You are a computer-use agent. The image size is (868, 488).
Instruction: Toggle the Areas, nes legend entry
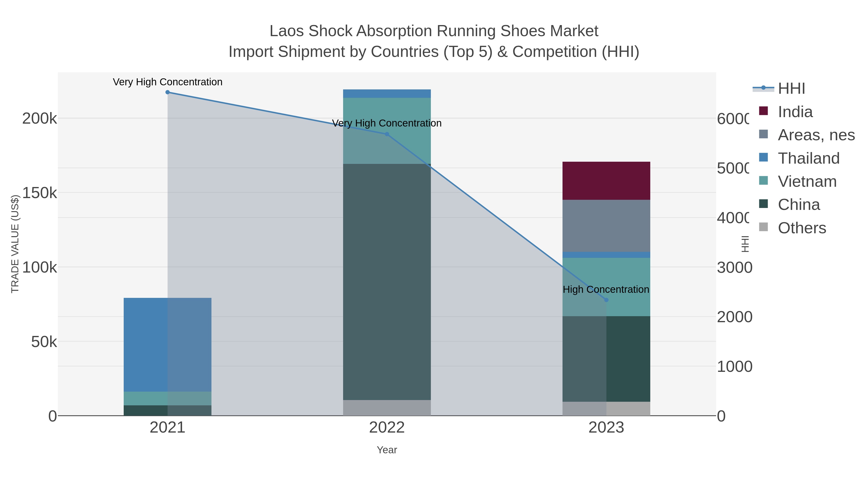pos(807,135)
